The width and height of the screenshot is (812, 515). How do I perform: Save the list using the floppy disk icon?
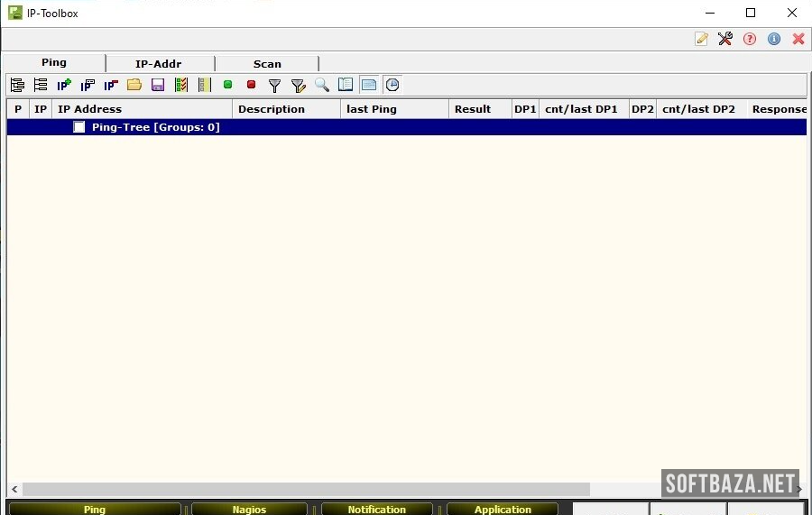(x=158, y=85)
